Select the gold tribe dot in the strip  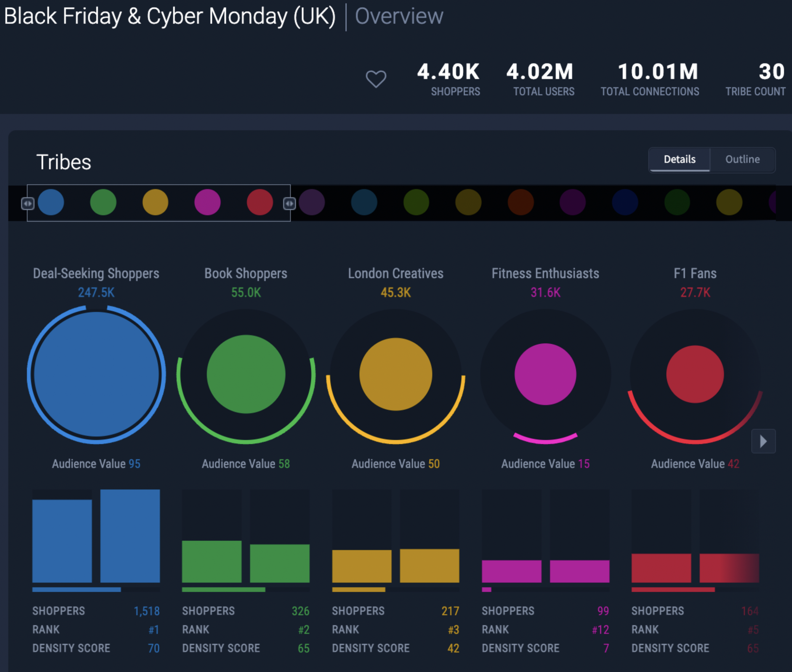coord(155,202)
